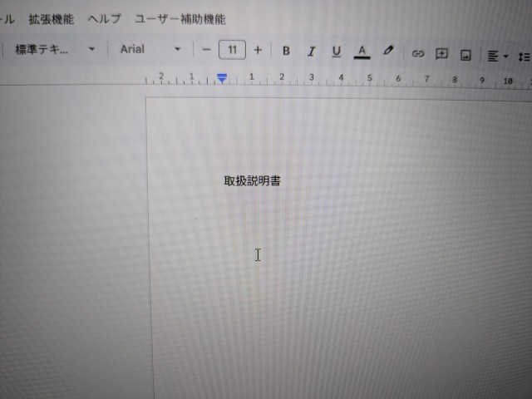Open the text alignment dropdown
This screenshot has width=532, height=399.
[497, 56]
